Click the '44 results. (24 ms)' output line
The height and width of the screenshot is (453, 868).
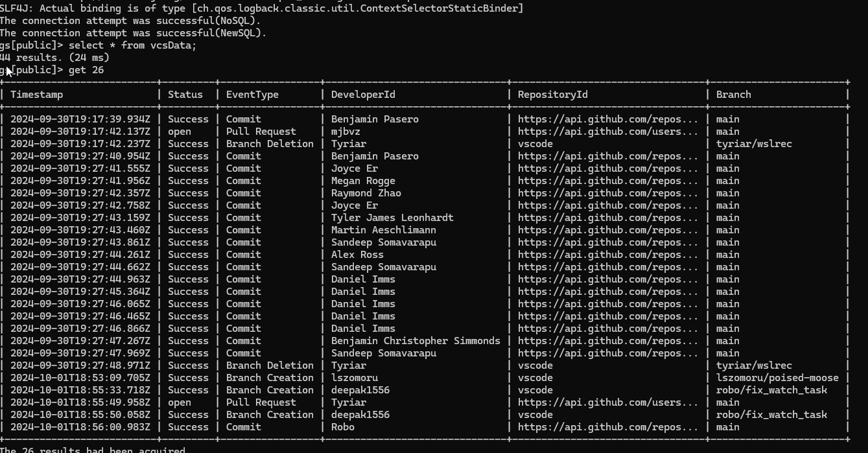pyautogui.click(x=55, y=58)
